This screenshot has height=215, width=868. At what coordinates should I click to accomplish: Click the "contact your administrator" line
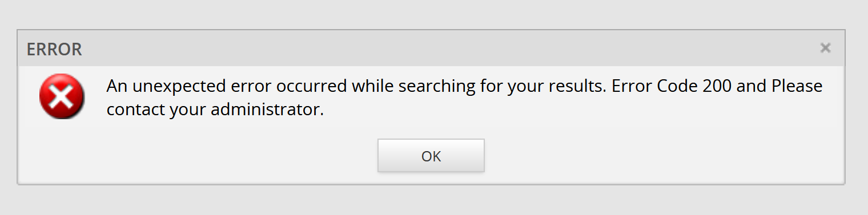(215, 109)
